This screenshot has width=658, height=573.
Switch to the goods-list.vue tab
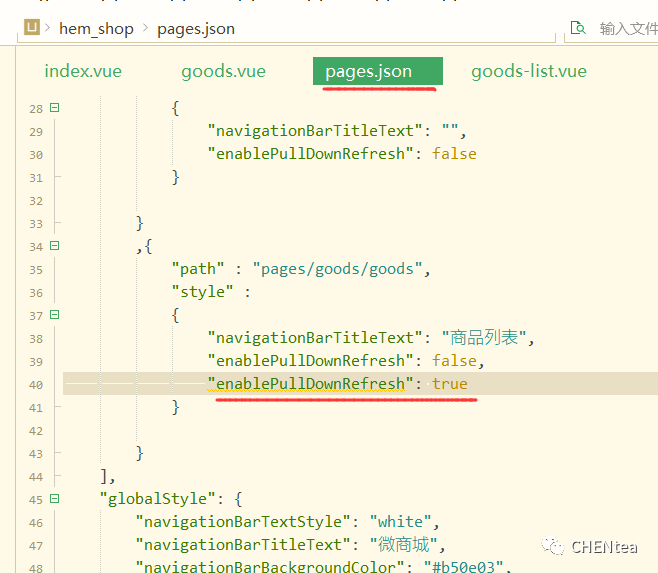pyautogui.click(x=529, y=71)
